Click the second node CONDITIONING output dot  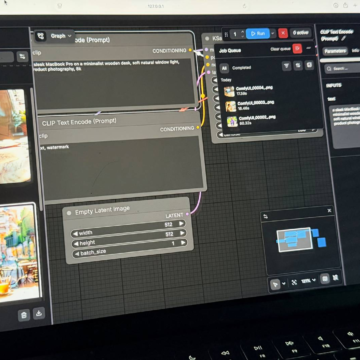(198, 127)
